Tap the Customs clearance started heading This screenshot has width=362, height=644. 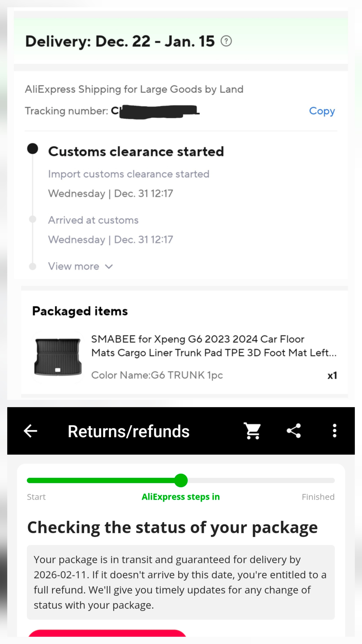pos(136,151)
